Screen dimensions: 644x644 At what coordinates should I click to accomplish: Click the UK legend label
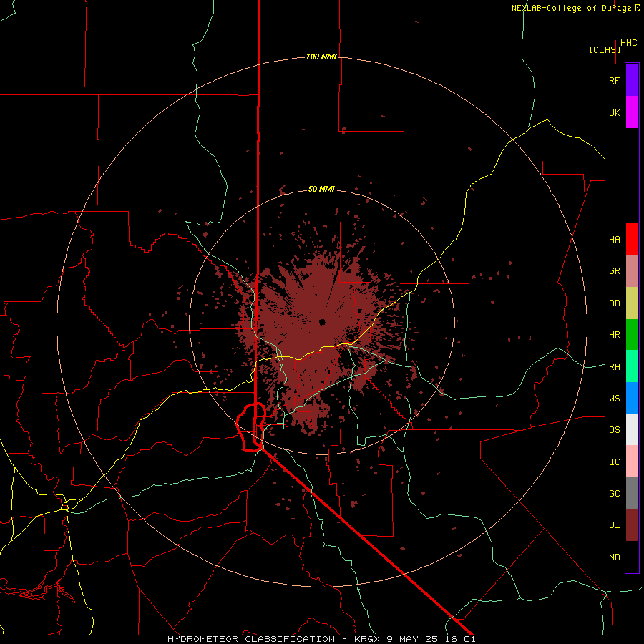(614, 112)
